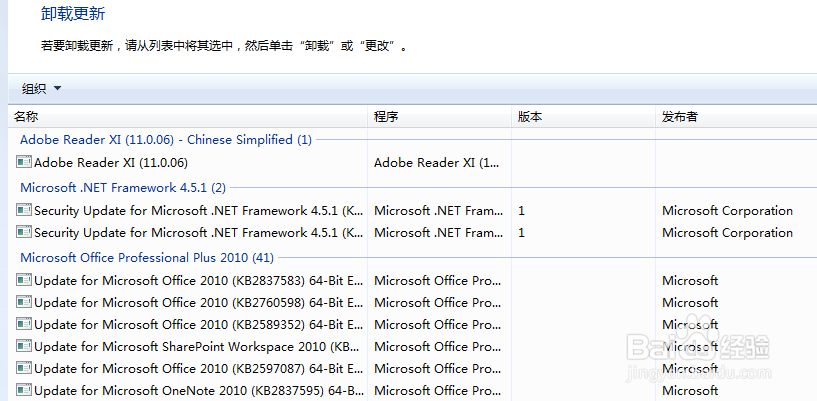Collapse the Microsoft Office Professional Plus 2010 group

[147, 257]
